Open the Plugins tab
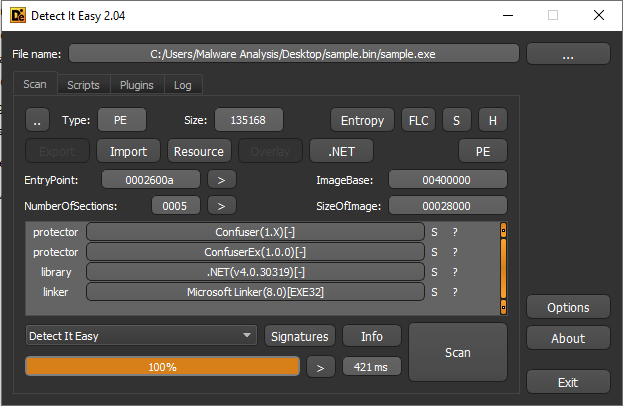 137,85
